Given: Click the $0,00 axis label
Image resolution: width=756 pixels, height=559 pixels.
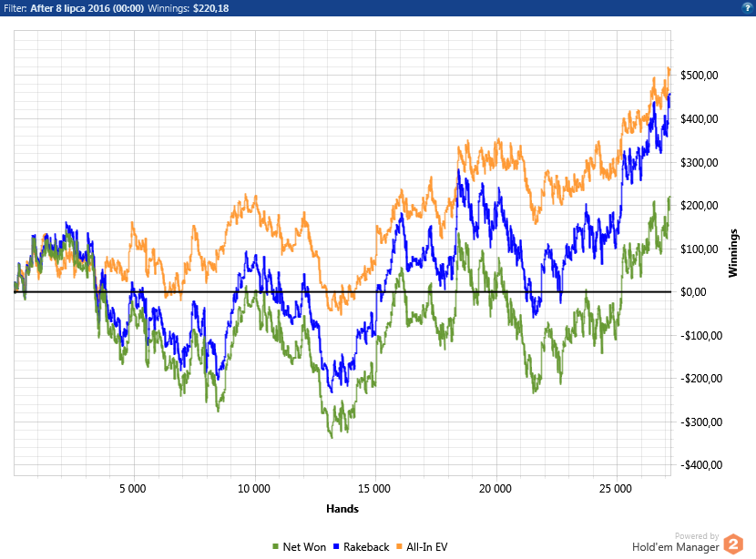Looking at the screenshot, I should 693,292.
